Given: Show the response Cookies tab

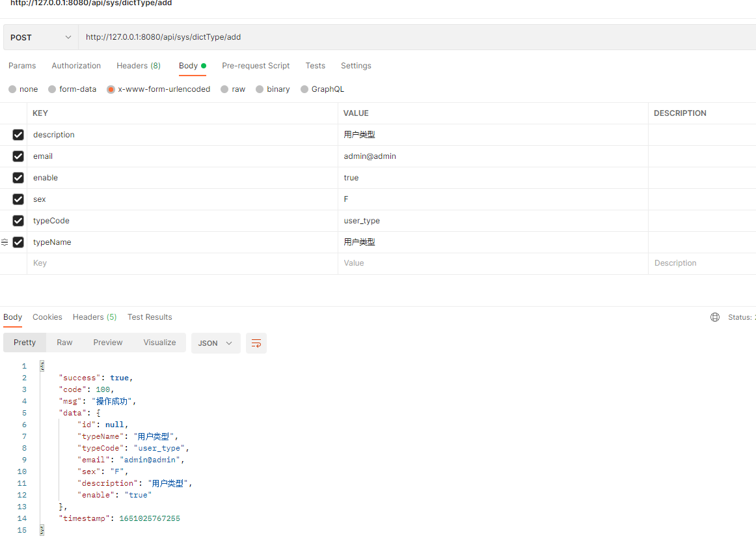Looking at the screenshot, I should [47, 317].
